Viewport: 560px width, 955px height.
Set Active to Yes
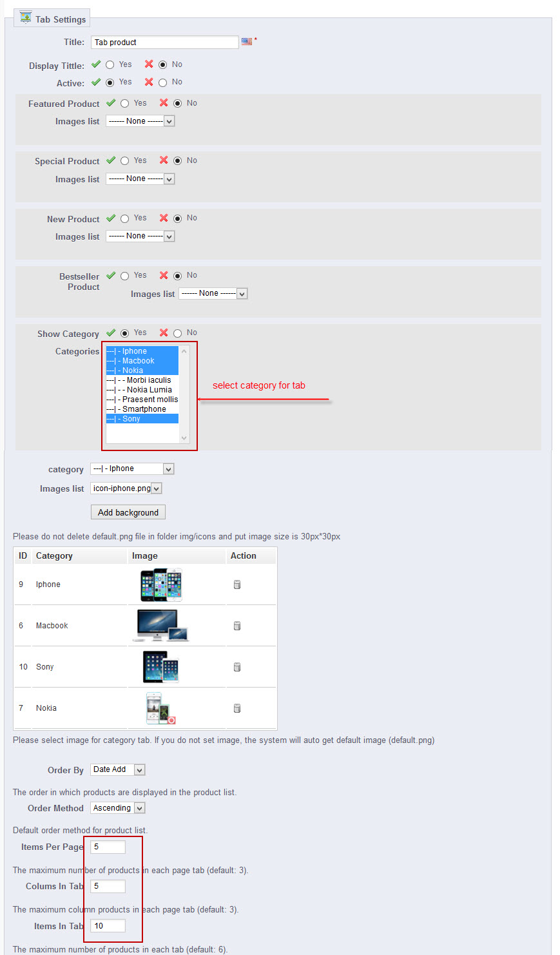[x=110, y=82]
